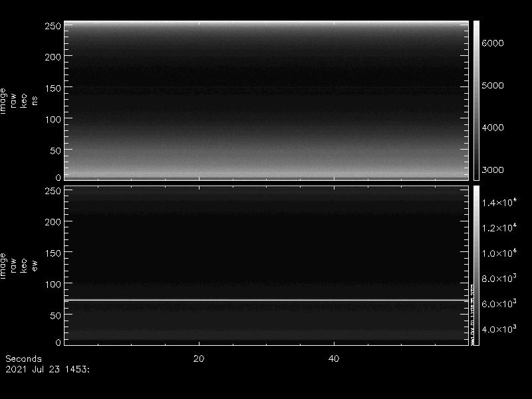Click the '100' y-tick on upper plot
This screenshot has width=532, height=399.
53,119
